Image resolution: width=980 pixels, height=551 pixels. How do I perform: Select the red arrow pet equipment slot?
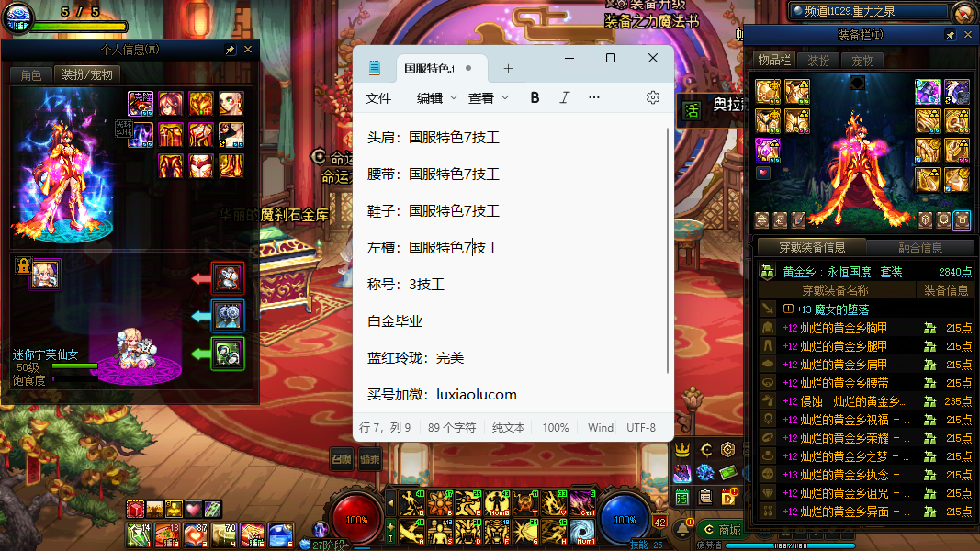coord(228,277)
